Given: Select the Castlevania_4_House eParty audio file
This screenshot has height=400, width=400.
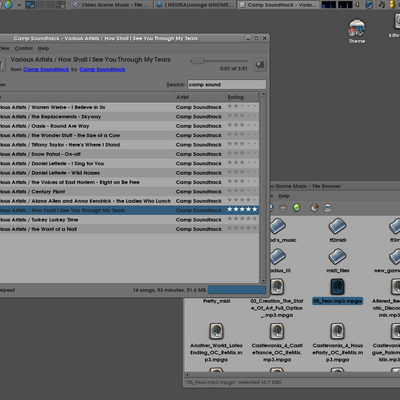Looking at the screenshot, I should [337, 331].
